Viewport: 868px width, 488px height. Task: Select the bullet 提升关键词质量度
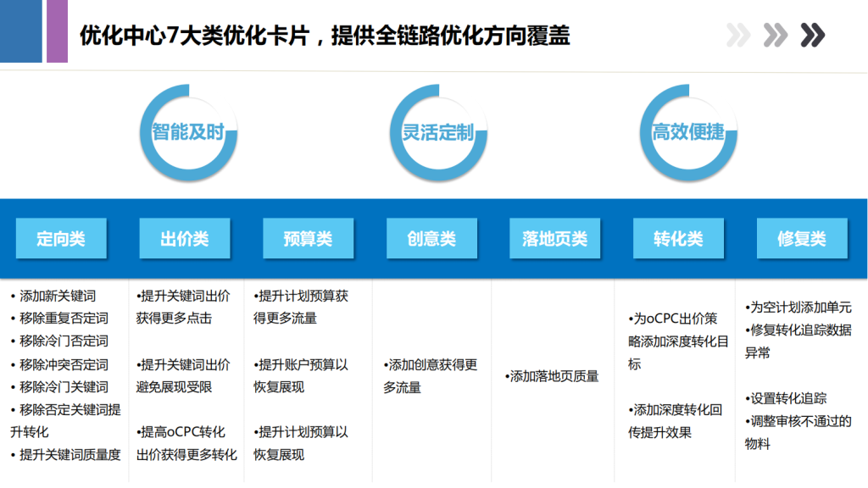pos(65,455)
